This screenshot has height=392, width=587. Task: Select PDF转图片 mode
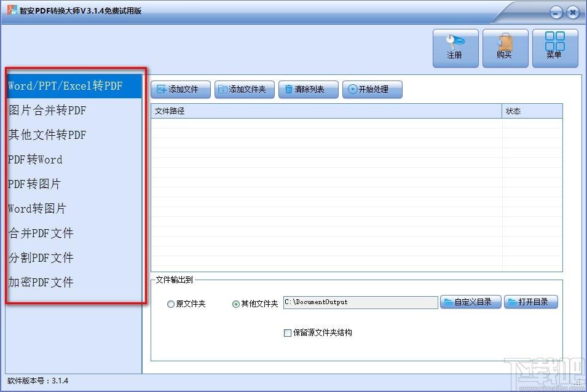(x=74, y=184)
